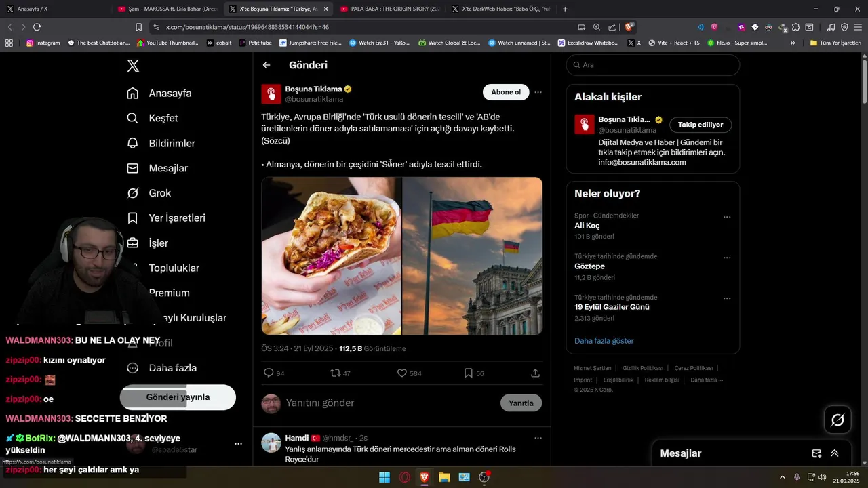This screenshot has height=488, width=868.
Task: Click new message icon in Mesajlar drawer
Action: pyautogui.click(x=816, y=453)
